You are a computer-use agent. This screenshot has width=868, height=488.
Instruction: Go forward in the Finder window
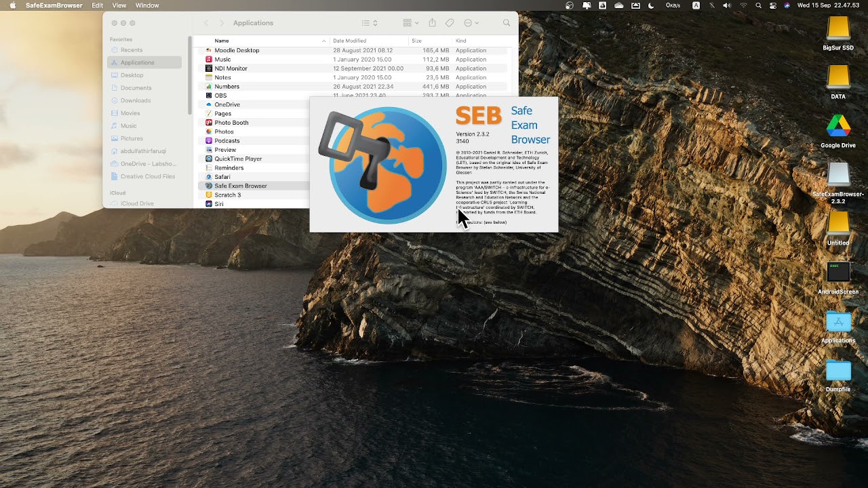(x=221, y=23)
